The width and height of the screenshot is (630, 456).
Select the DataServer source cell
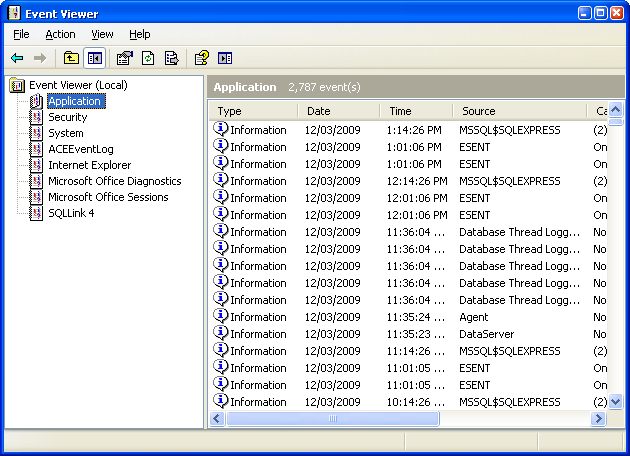[x=487, y=334]
